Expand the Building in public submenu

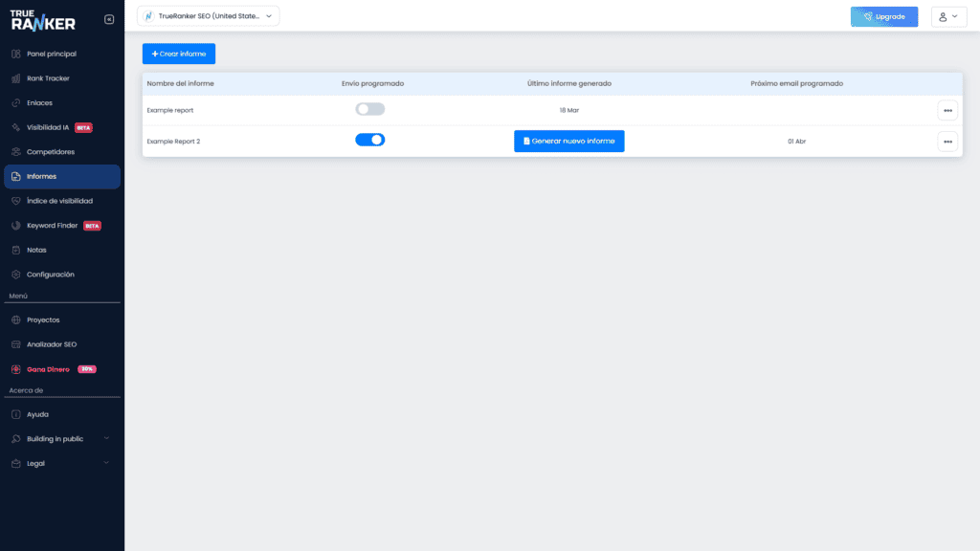pos(105,438)
